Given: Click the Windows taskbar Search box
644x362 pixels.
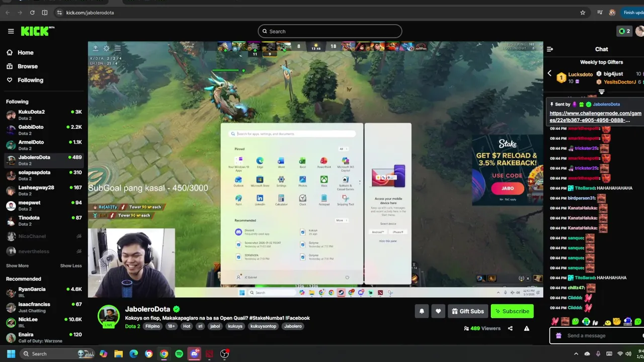Looking at the screenshot, I should pos(57,354).
